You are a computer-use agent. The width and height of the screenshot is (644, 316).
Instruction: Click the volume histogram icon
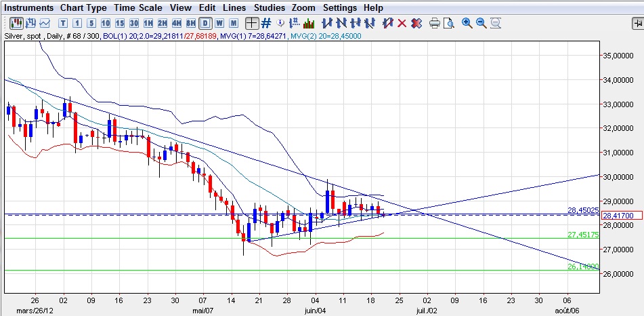(308, 23)
